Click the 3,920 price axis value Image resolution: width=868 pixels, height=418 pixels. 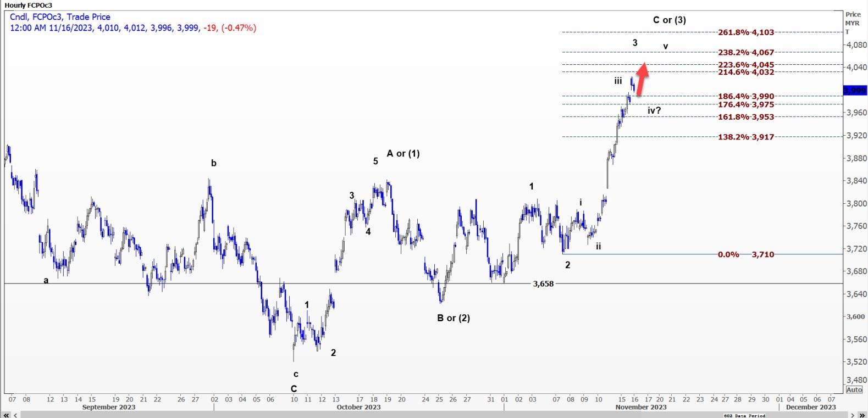857,135
